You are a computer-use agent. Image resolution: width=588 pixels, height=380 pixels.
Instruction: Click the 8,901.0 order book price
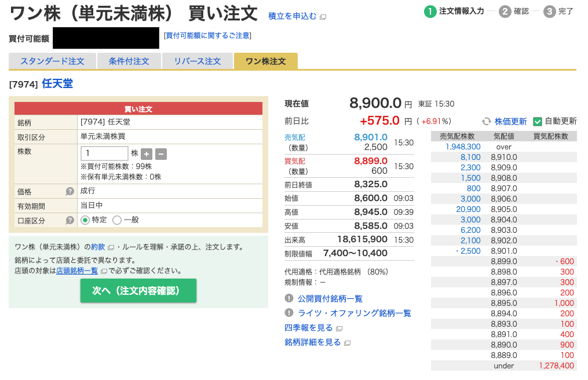pos(504,251)
